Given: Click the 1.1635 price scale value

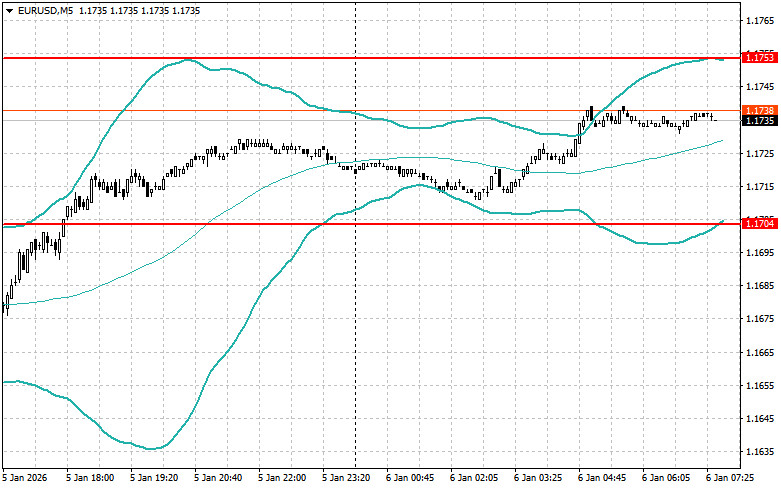Looking at the screenshot, I should pos(760,452).
